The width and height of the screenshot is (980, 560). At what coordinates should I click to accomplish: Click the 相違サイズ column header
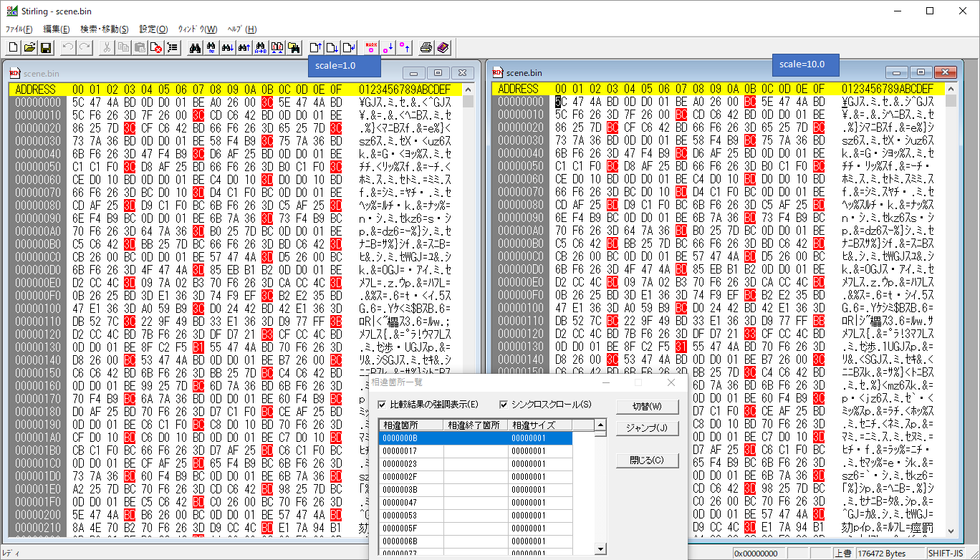point(540,425)
